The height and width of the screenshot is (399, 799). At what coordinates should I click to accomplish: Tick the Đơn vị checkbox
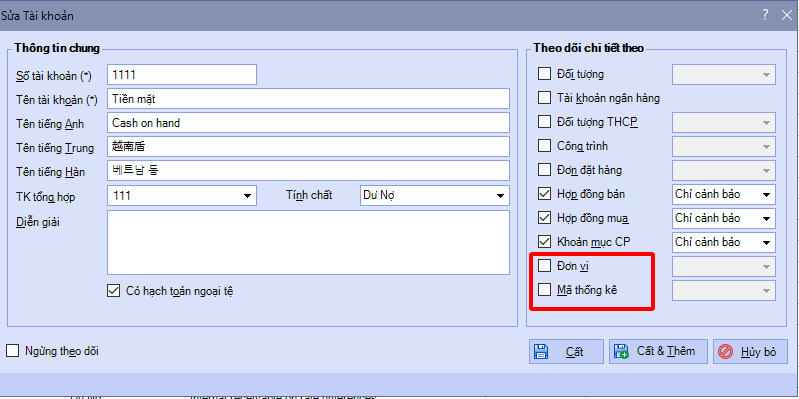(x=545, y=265)
